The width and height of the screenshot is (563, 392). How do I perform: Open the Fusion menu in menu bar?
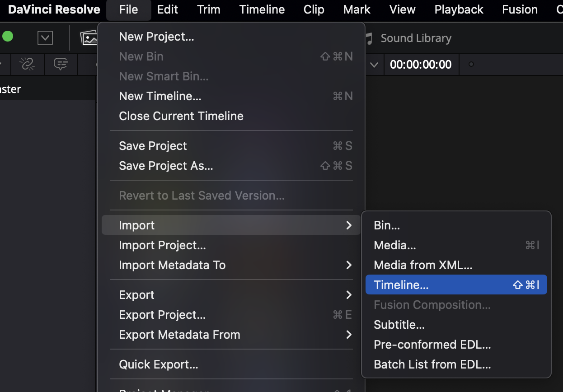point(520,9)
